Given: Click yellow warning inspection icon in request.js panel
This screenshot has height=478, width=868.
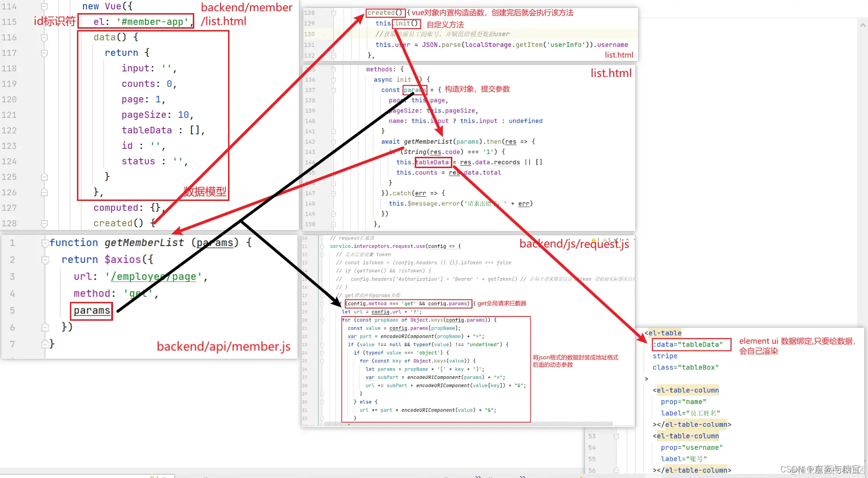Looking at the screenshot, I should (x=594, y=240).
